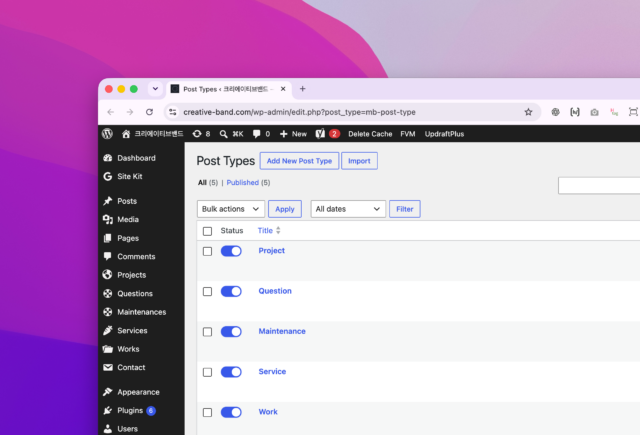Check the box for Maintenance row
This screenshot has width=640, height=435.
(x=207, y=332)
